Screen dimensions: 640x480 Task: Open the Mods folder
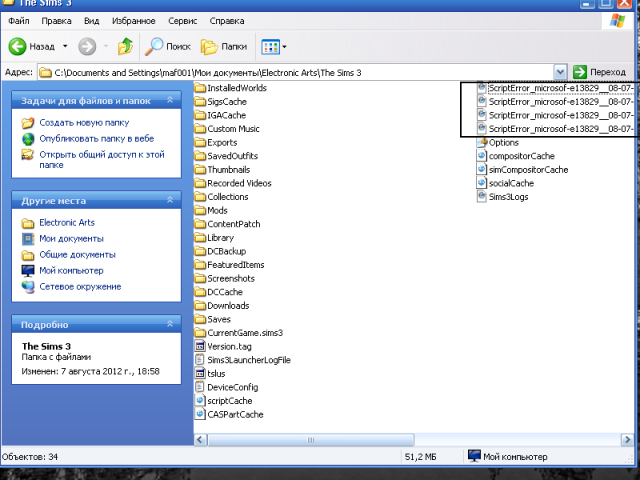[217, 210]
